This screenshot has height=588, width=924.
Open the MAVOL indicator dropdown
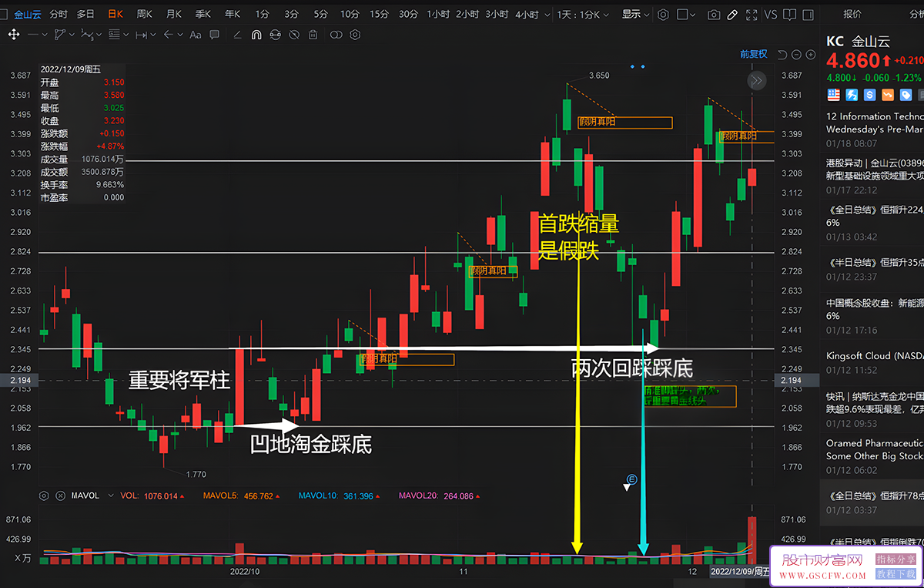click(111, 496)
